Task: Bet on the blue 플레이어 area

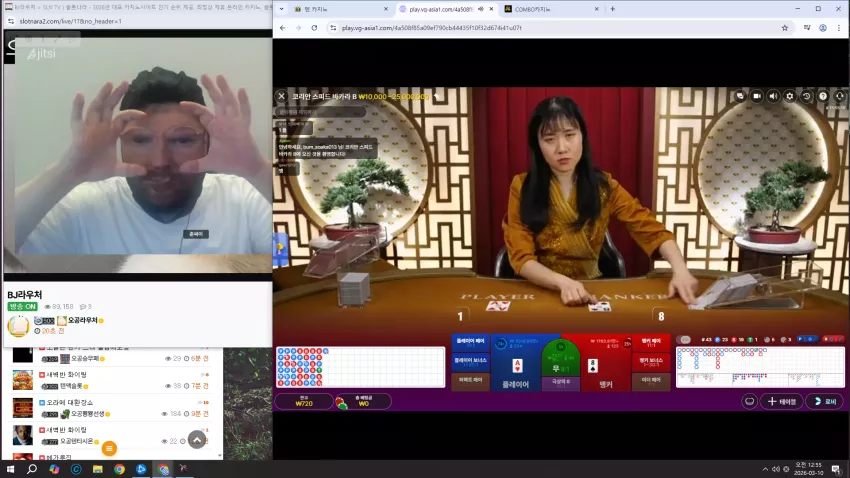Action: click(x=515, y=363)
